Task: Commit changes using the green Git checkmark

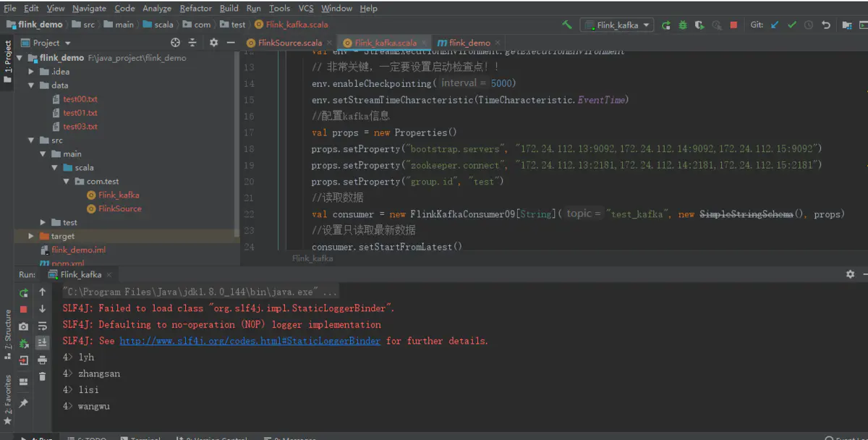Action: pyautogui.click(x=792, y=25)
